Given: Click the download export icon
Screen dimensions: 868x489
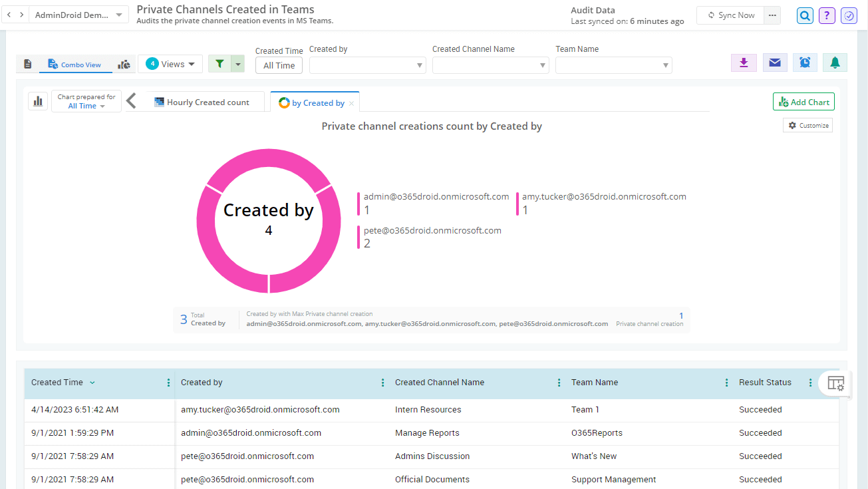Looking at the screenshot, I should click(x=744, y=63).
